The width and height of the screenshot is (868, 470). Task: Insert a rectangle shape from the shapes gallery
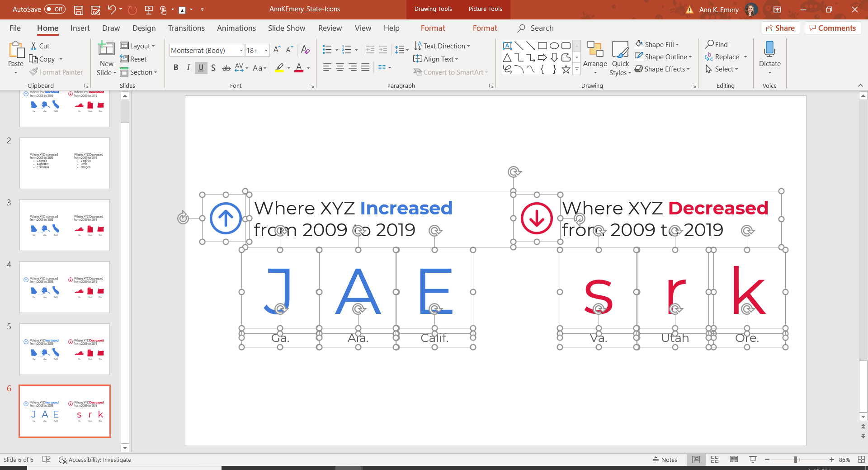(x=542, y=45)
